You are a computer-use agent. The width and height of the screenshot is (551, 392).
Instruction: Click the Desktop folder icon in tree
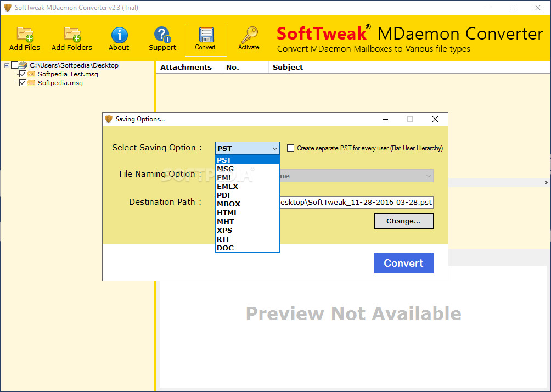pyautogui.click(x=23, y=65)
